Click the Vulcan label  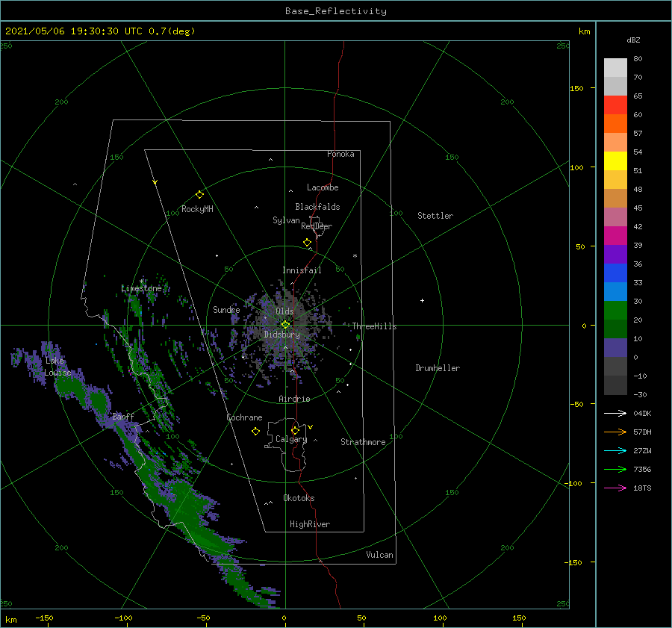379,555
